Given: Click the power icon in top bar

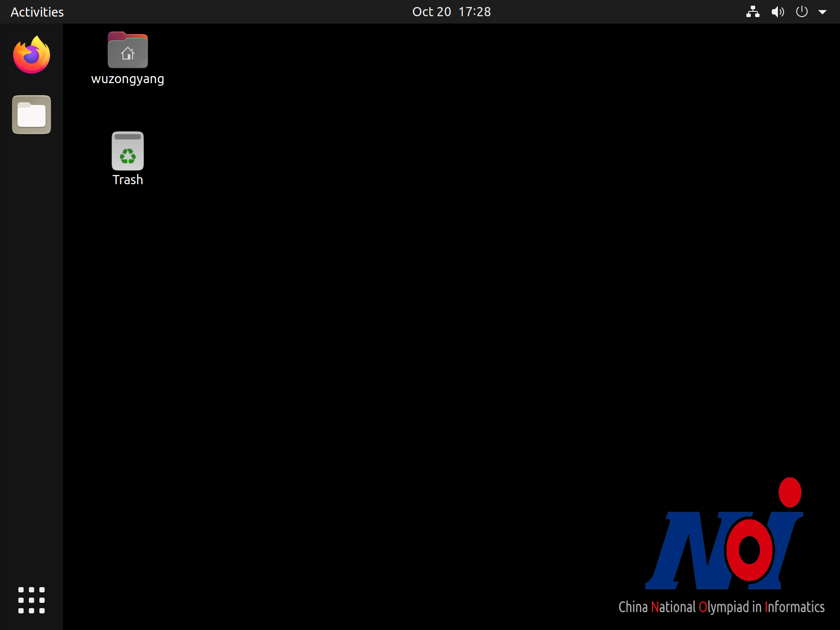Looking at the screenshot, I should [801, 12].
